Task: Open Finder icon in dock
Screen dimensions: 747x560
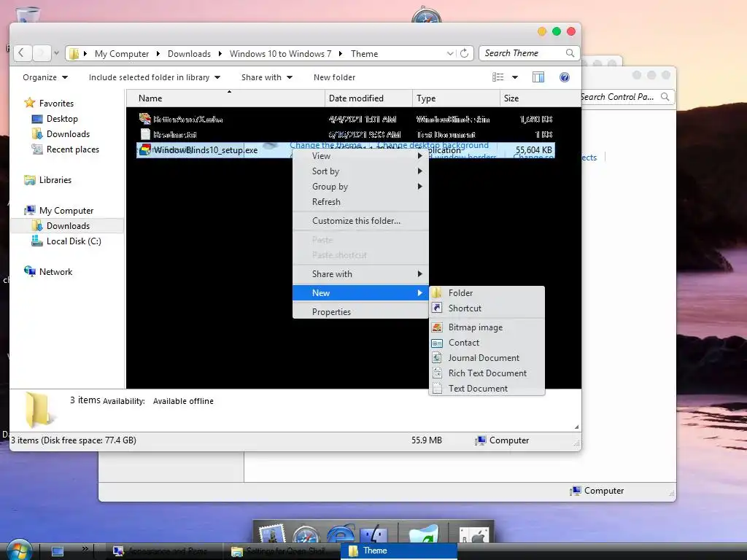Action: [x=374, y=533]
